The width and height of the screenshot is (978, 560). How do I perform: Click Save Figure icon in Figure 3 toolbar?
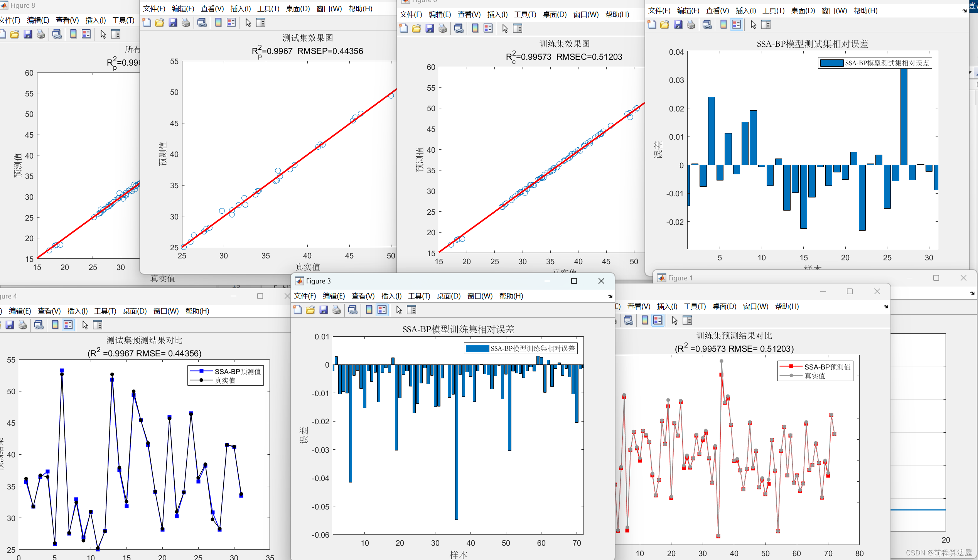pos(324,310)
